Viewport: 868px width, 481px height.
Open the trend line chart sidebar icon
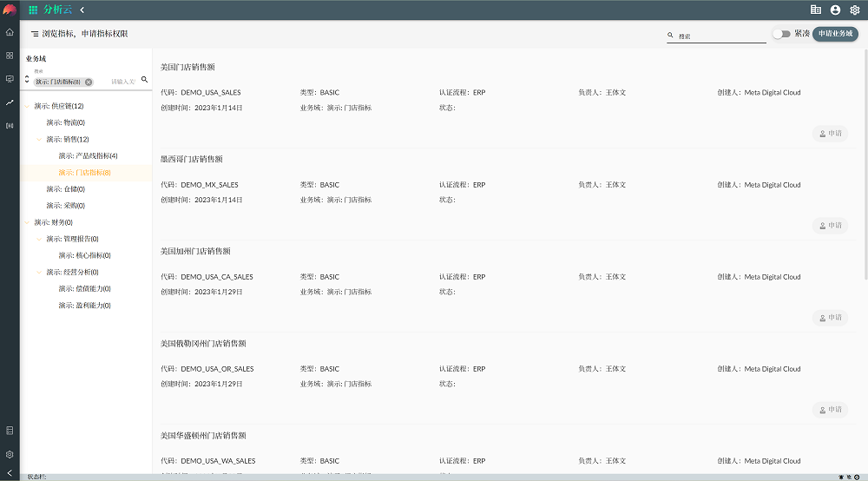coord(10,102)
